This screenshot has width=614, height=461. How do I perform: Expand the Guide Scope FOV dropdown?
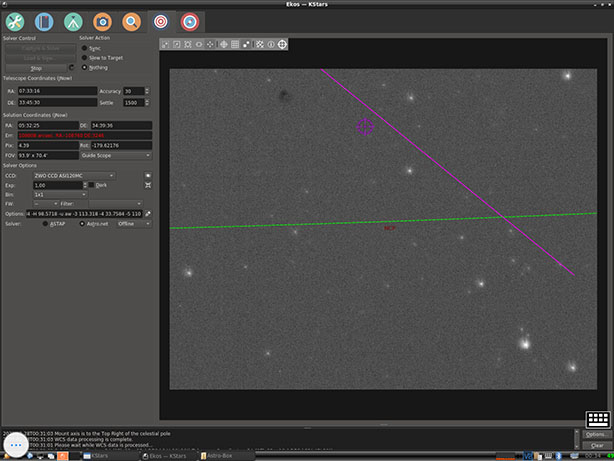click(116, 155)
